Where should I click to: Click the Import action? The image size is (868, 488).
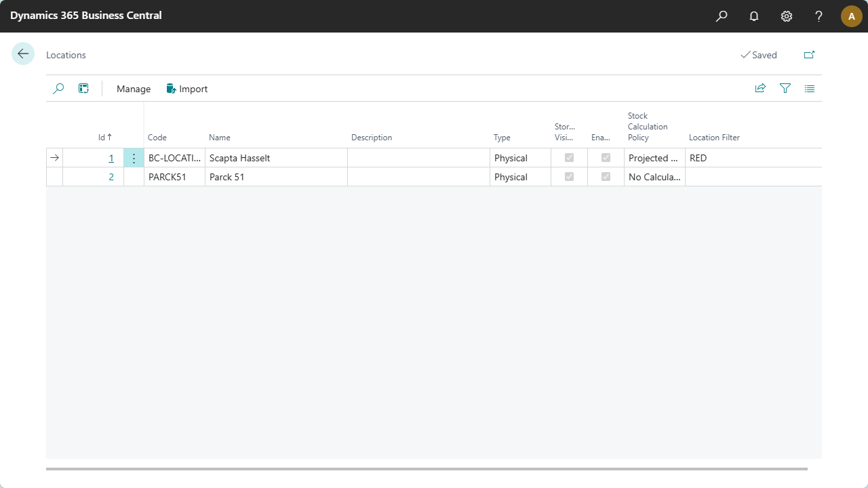point(187,89)
